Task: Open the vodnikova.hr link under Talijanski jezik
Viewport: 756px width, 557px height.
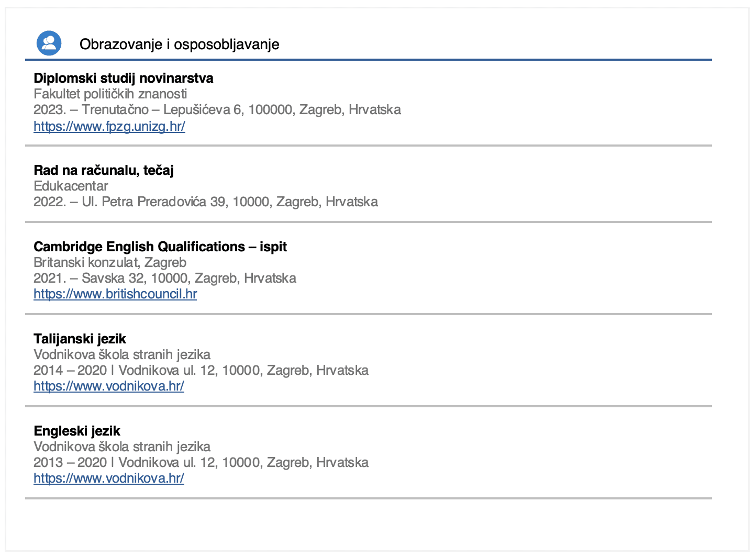Action: (109, 386)
